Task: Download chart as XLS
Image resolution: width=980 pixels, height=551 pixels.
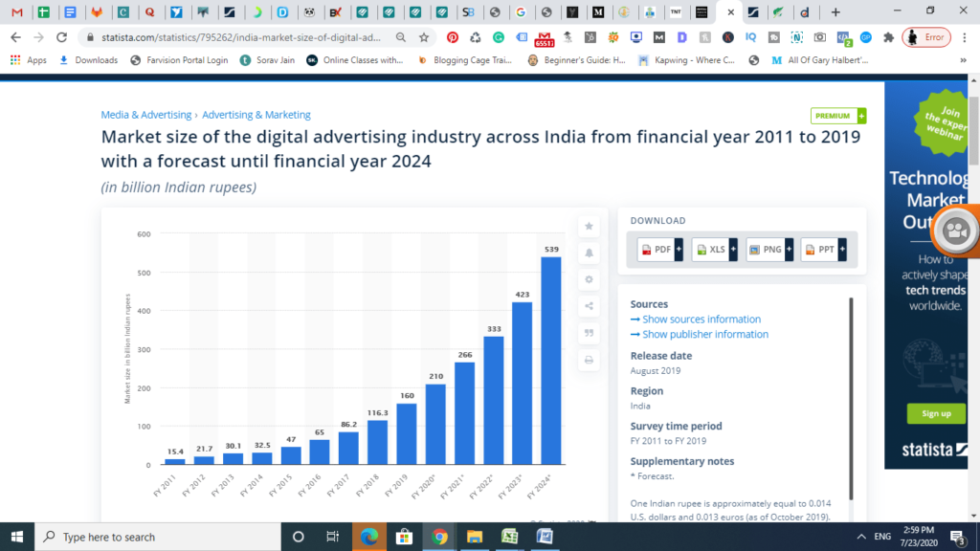Action: click(714, 250)
